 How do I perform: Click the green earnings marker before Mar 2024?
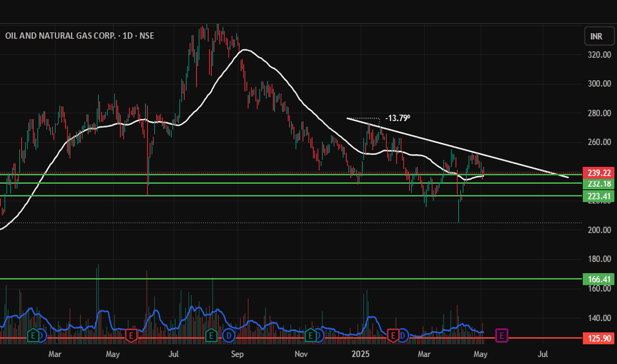(x=33, y=336)
